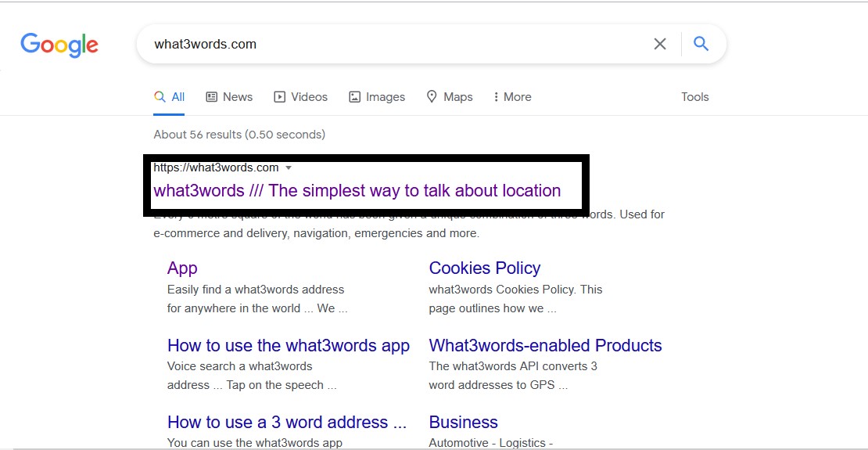Switch to the Maps tab
This screenshot has width=868, height=450.
(450, 97)
